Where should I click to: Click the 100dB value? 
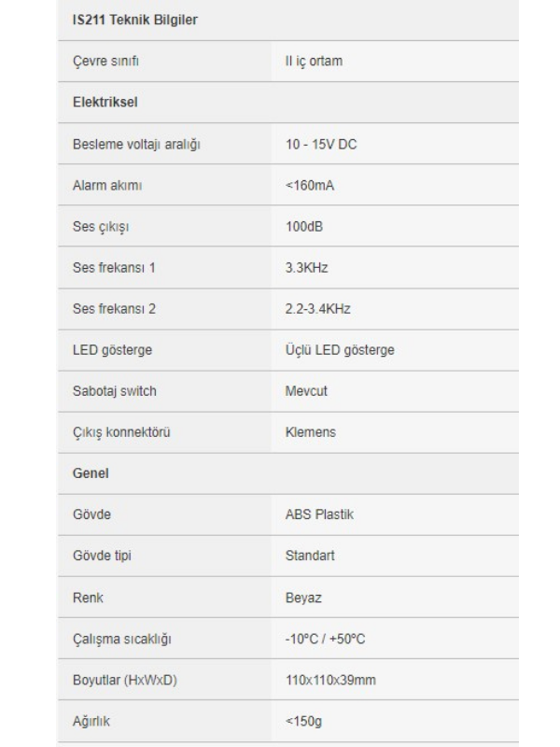pos(304,226)
